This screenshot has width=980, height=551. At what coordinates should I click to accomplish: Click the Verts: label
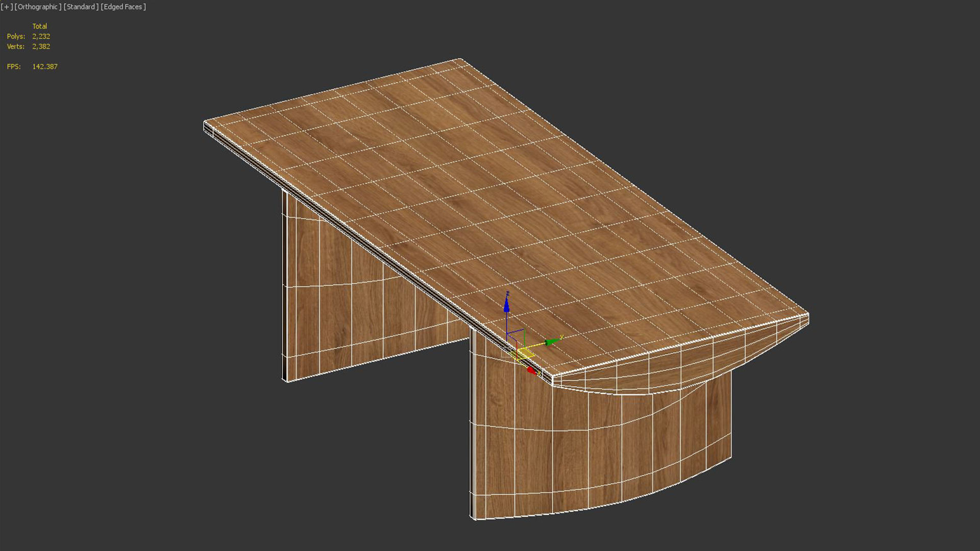pyautogui.click(x=16, y=46)
